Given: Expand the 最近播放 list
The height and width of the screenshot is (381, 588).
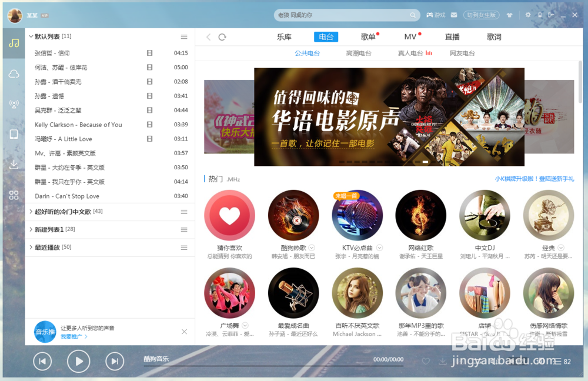Looking at the screenshot, I should (31, 247).
